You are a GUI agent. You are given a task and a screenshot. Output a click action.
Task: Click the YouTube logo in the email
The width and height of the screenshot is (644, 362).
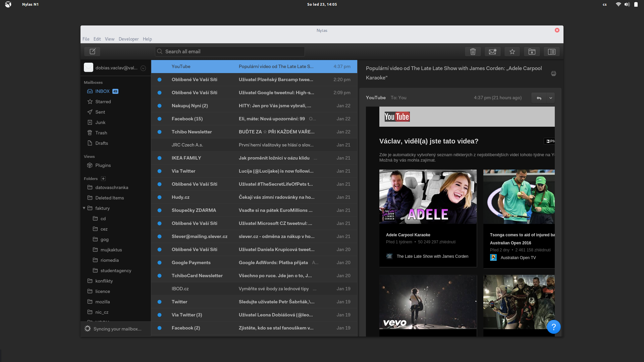pyautogui.click(x=397, y=117)
